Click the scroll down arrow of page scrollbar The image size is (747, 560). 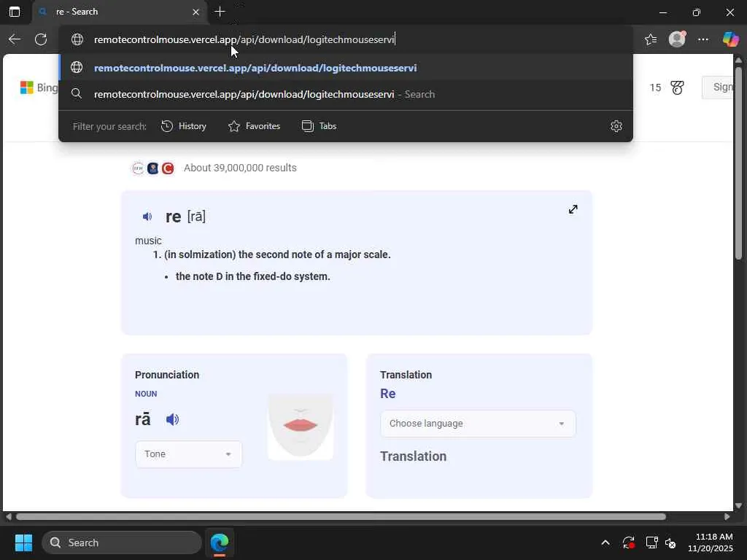point(738,506)
